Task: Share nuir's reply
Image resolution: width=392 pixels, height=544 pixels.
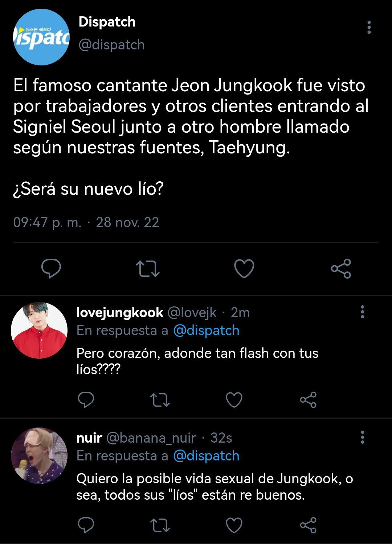Action: pos(308,525)
